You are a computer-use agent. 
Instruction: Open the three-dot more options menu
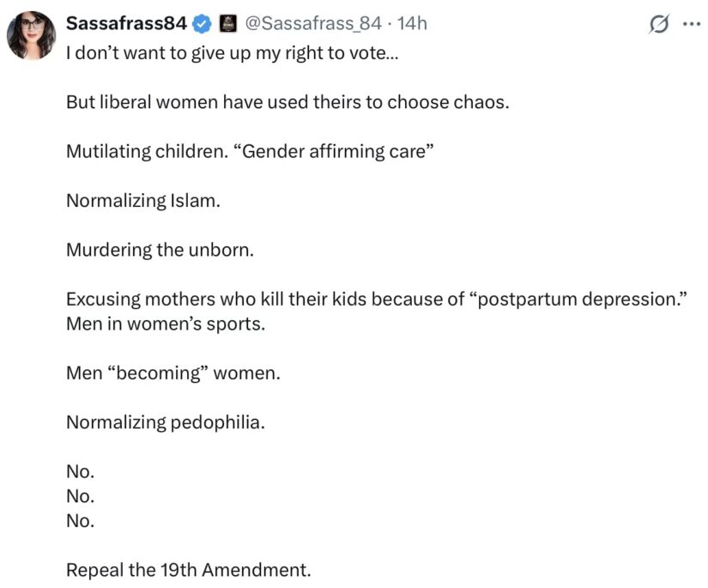coord(692,24)
